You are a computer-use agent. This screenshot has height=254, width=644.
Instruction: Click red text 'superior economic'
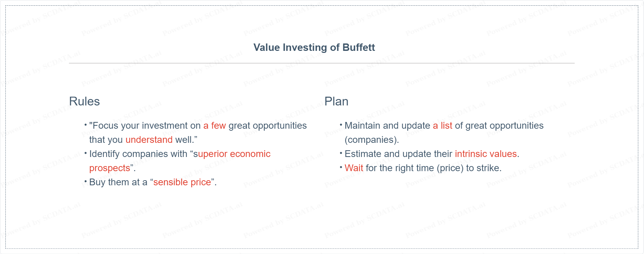tap(232, 154)
